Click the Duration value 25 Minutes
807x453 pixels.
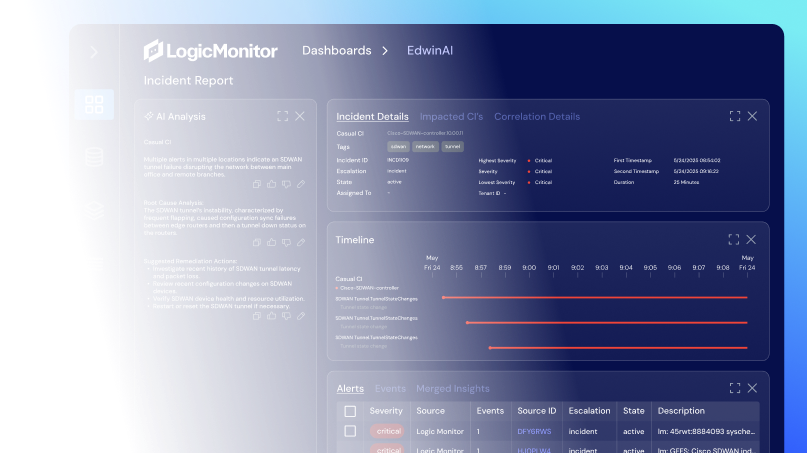[687, 182]
